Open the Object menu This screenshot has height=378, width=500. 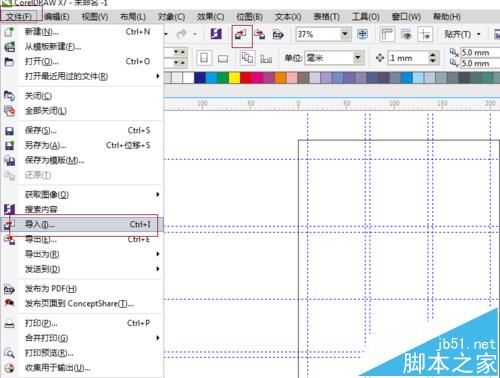[x=171, y=16]
